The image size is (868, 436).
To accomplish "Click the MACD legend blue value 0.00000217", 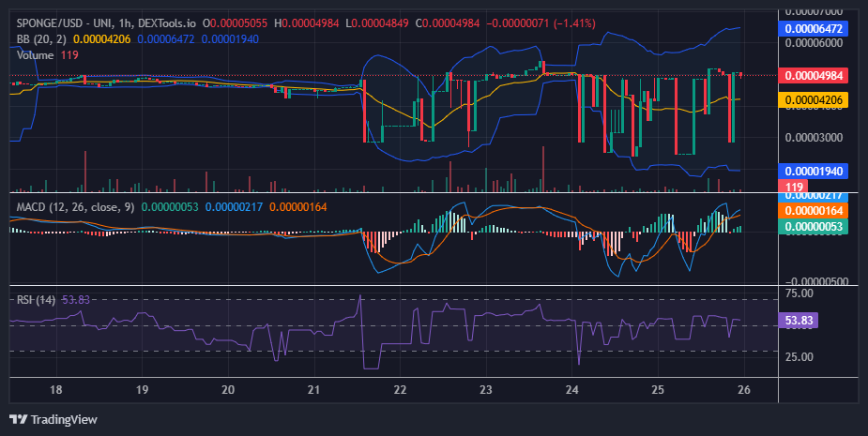I will tap(235, 207).
